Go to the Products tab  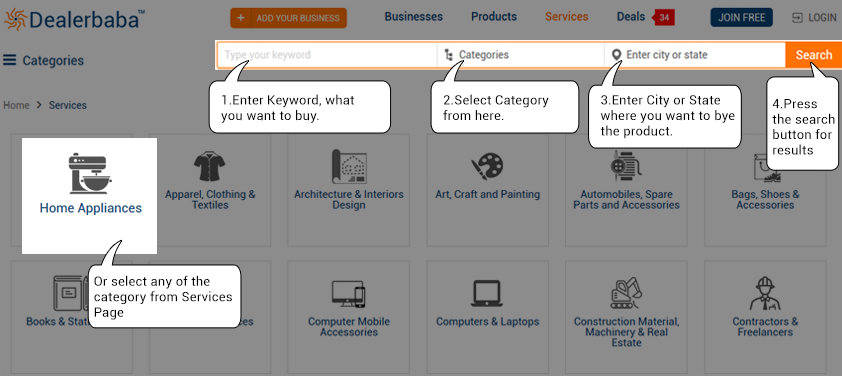(494, 17)
